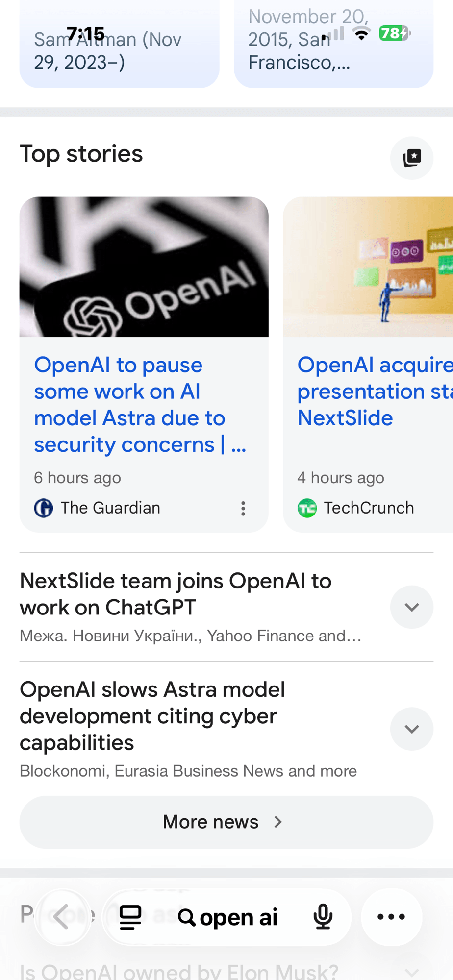
Task: Tap The Guardian publisher logo
Action: (x=44, y=508)
